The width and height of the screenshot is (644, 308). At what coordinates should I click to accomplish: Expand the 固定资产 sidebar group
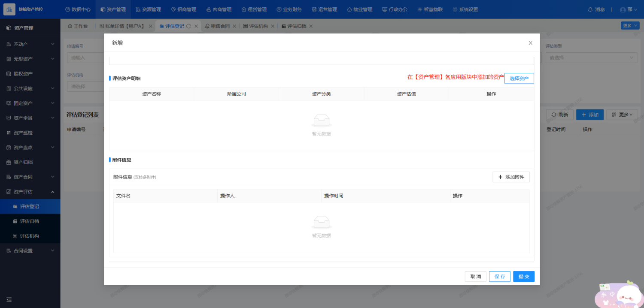[30, 103]
